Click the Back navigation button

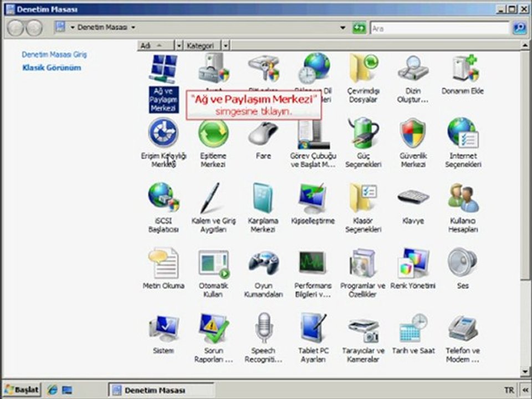point(16,28)
